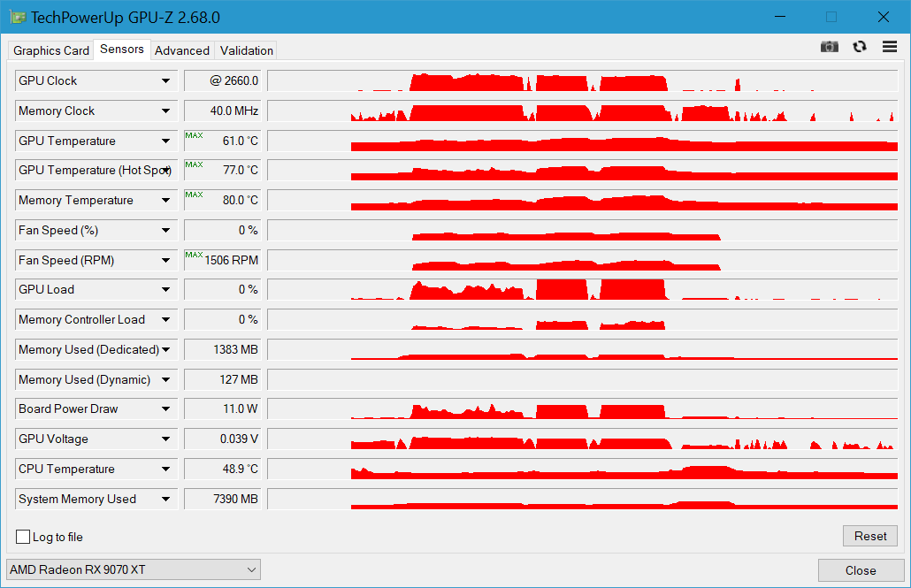911x588 pixels.
Task: Click the Board Power Draw graph
Action: pos(583,409)
